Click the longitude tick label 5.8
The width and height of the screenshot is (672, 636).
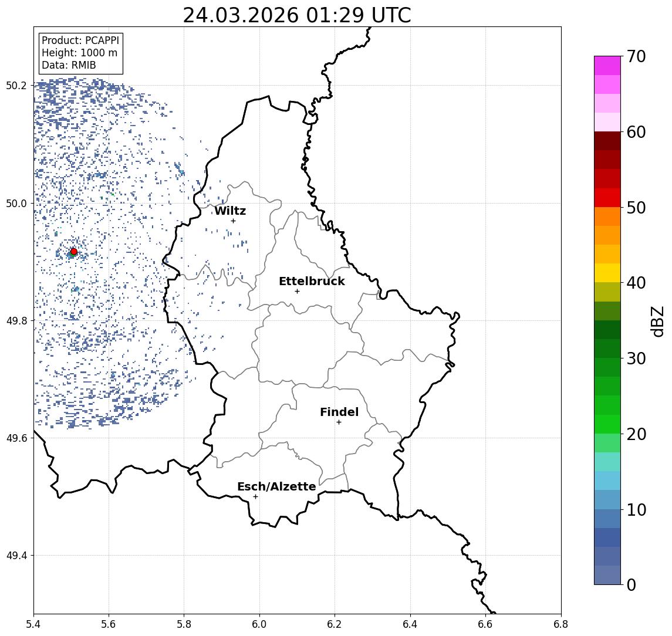[184, 624]
